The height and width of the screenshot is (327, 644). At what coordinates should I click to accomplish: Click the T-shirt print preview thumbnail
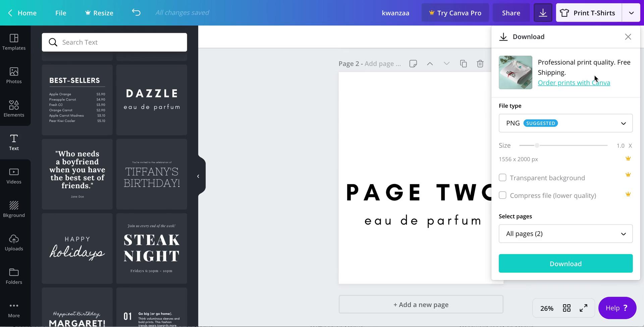coord(515,72)
